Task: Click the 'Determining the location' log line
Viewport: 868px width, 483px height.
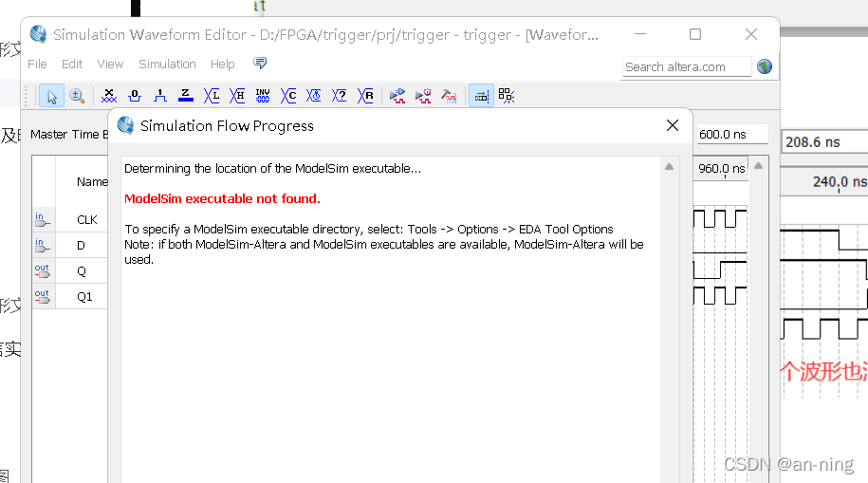Action: [x=272, y=168]
